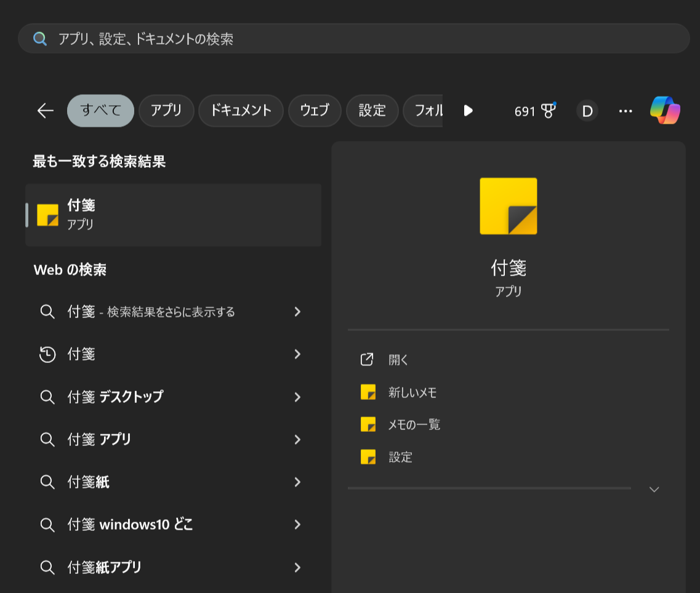Click the open-external icon beside 開く
Viewport: 700px width, 593px height.
(367, 360)
